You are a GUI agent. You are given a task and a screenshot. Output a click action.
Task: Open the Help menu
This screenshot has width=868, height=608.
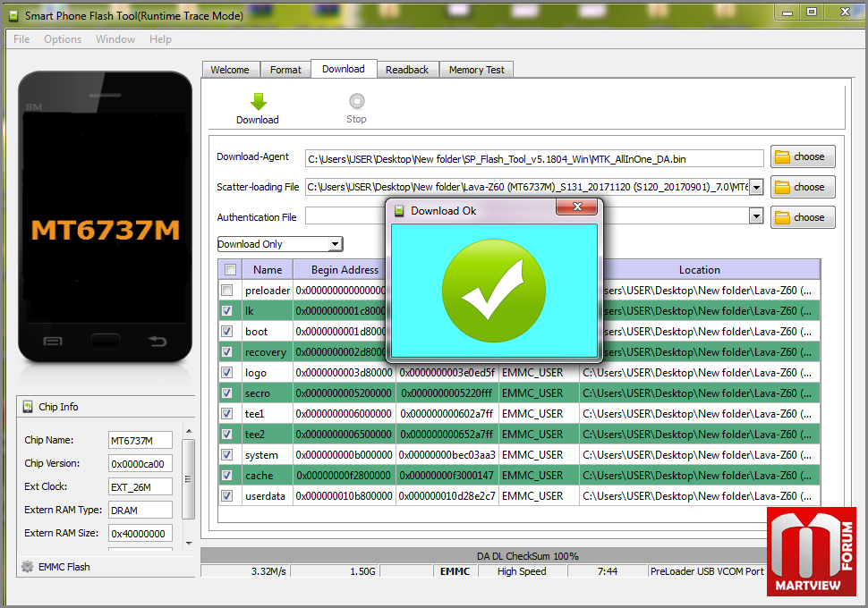click(160, 39)
